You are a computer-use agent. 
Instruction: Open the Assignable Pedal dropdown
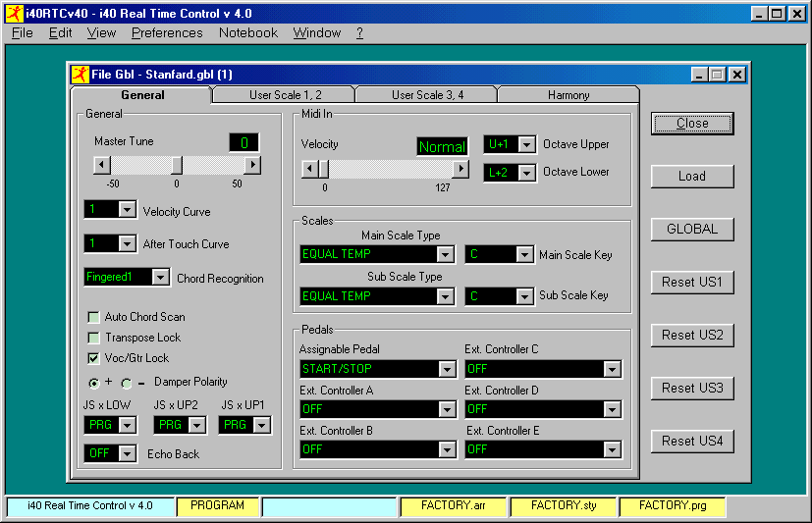[447, 369]
